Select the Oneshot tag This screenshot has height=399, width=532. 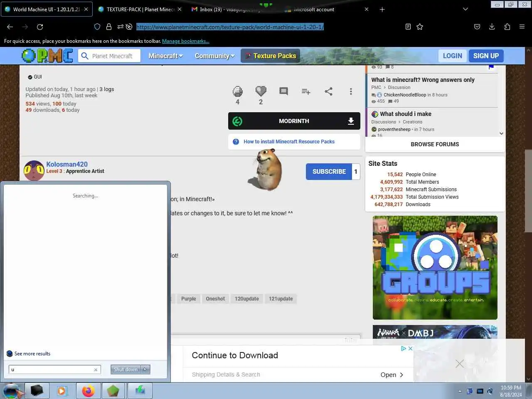point(215,299)
